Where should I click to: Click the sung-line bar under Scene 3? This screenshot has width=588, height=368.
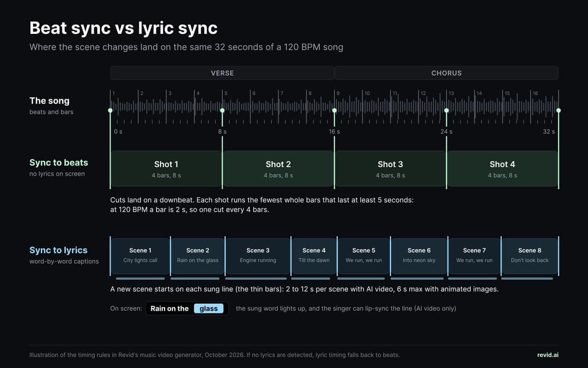[256, 279]
